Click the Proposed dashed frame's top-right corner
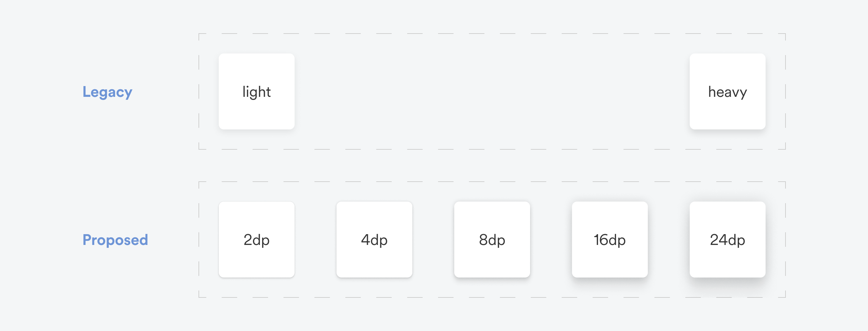Image resolution: width=868 pixels, height=331 pixels. tap(785, 182)
